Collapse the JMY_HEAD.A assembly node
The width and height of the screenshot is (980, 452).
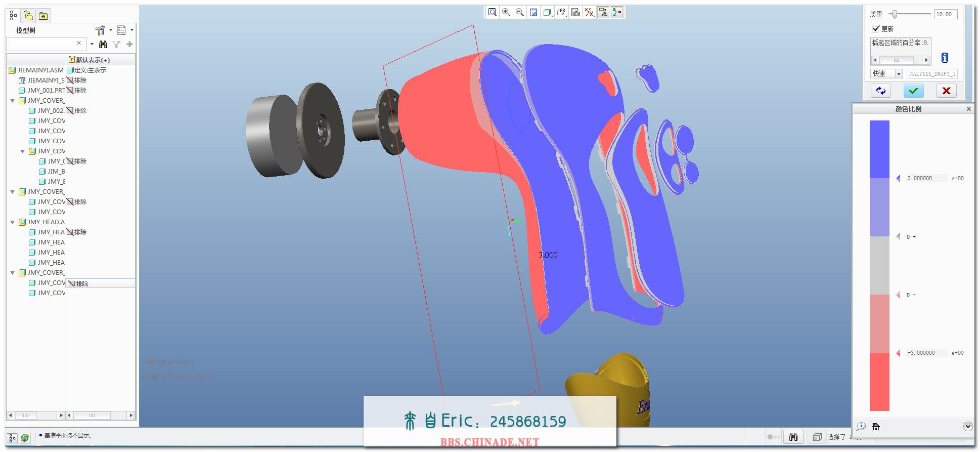(x=13, y=222)
